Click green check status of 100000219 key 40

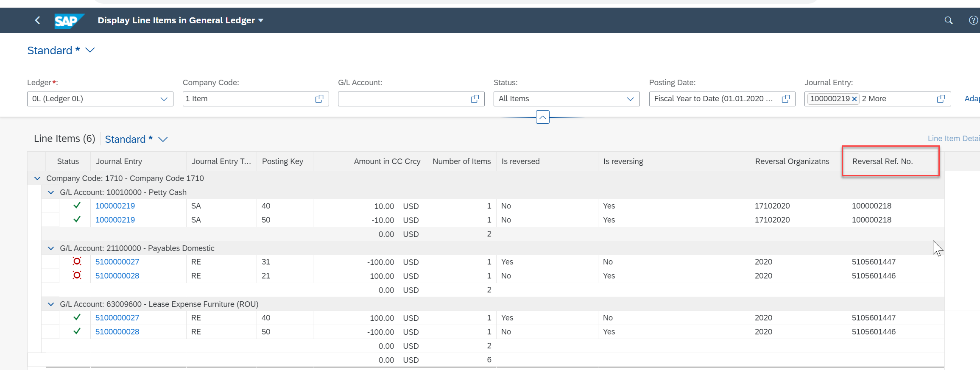[x=77, y=206]
